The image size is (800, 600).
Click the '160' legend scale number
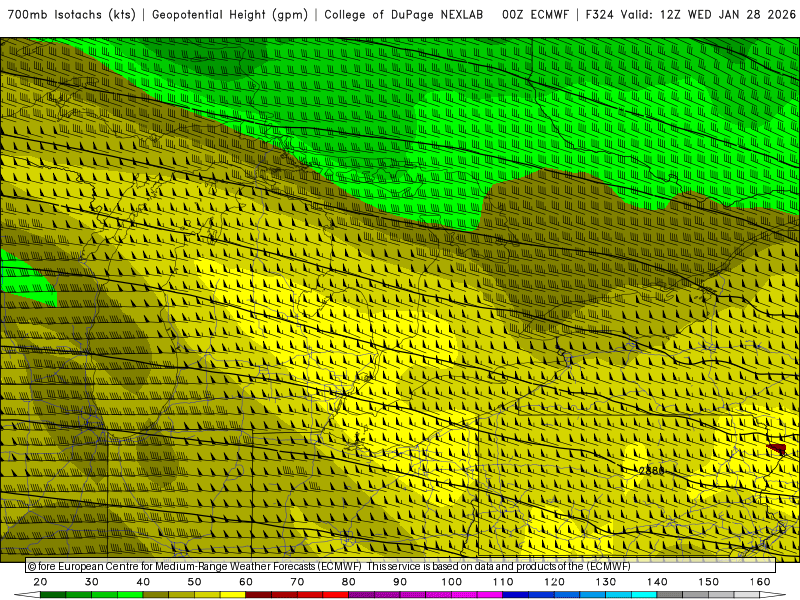pyautogui.click(x=760, y=582)
